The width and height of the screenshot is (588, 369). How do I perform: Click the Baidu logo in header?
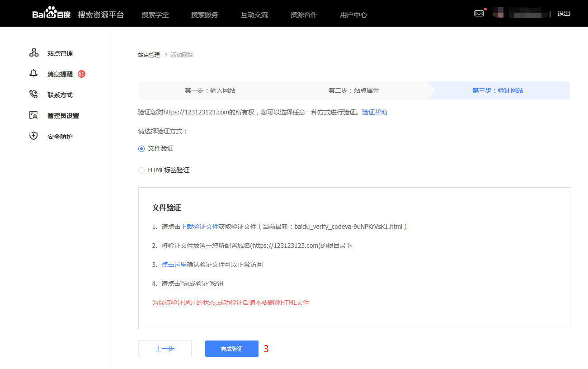tap(51, 14)
